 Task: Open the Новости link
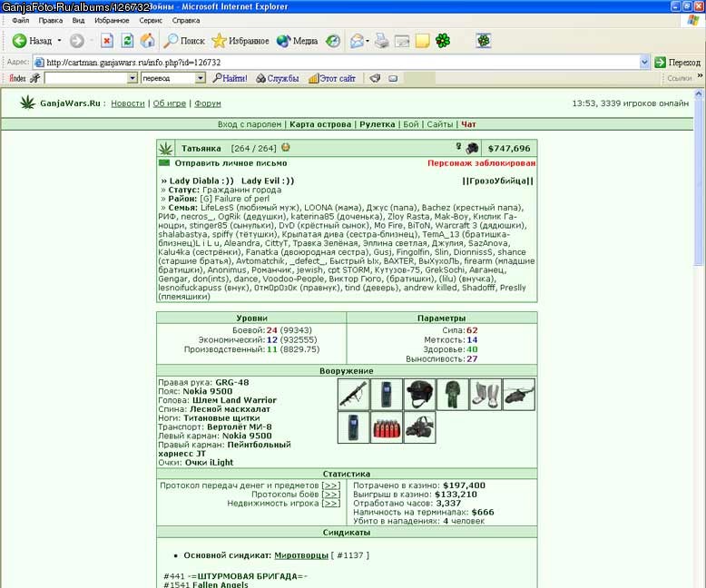(x=128, y=103)
